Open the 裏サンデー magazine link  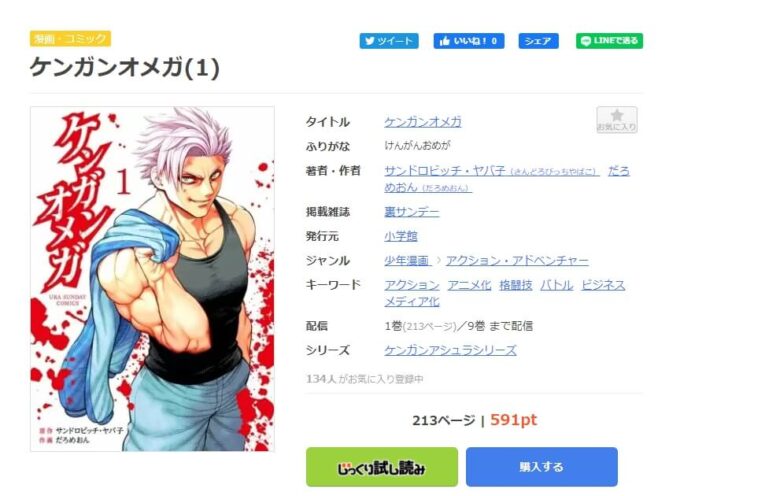click(x=411, y=212)
